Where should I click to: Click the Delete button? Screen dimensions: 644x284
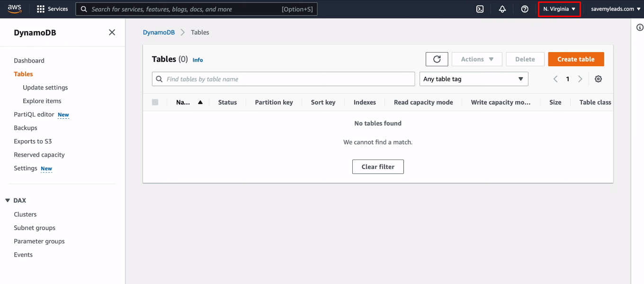pyautogui.click(x=525, y=59)
